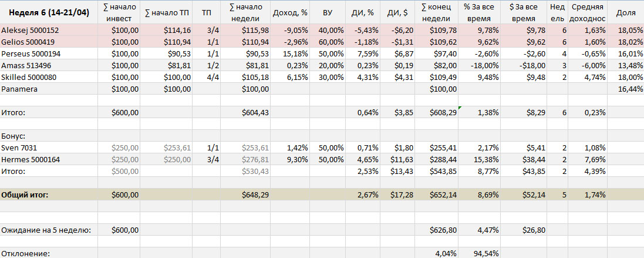Select the Amass 513496 name cell

pos(26,65)
